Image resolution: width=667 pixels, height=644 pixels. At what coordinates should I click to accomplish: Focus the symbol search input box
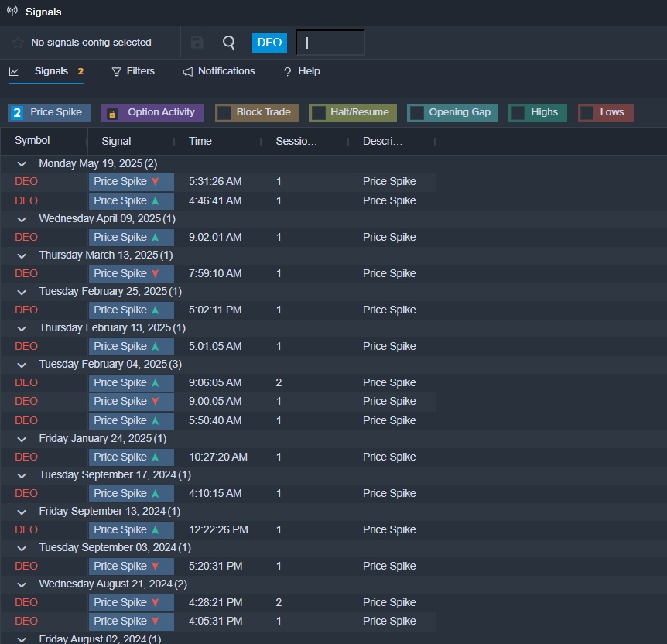(330, 43)
